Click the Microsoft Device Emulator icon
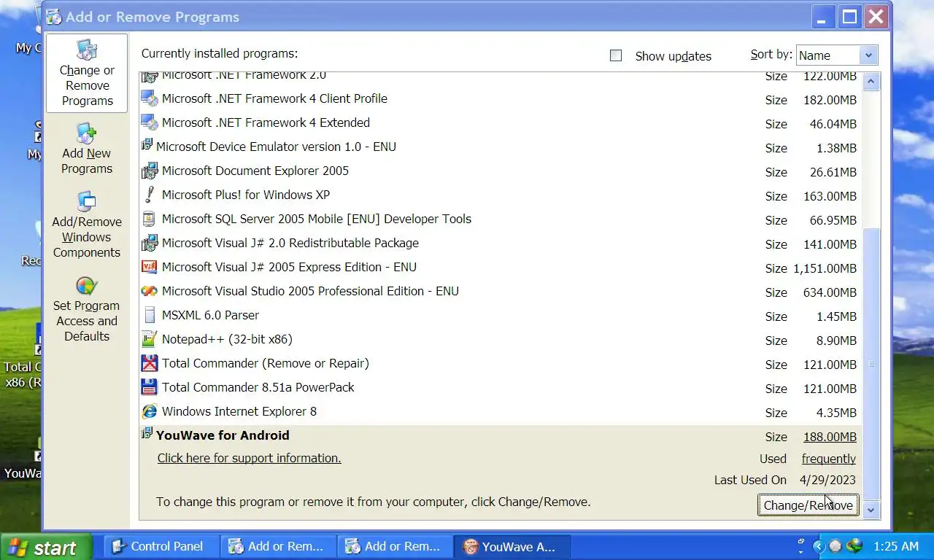Image resolution: width=934 pixels, height=560 pixels. [x=147, y=145]
